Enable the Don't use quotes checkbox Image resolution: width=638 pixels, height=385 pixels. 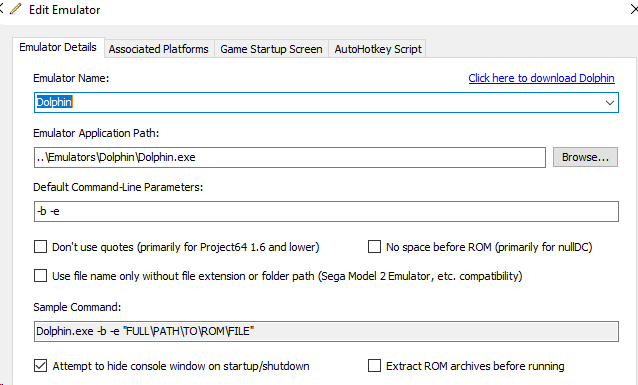click(40, 247)
